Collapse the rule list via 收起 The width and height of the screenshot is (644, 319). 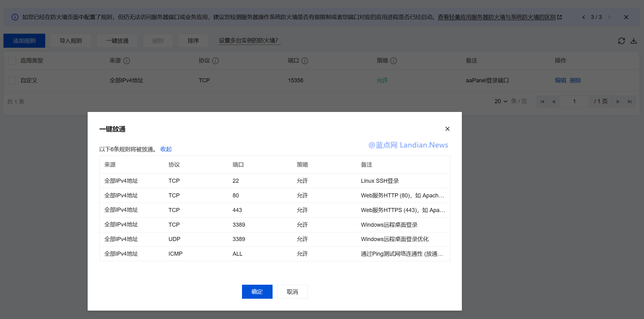pyautogui.click(x=166, y=149)
